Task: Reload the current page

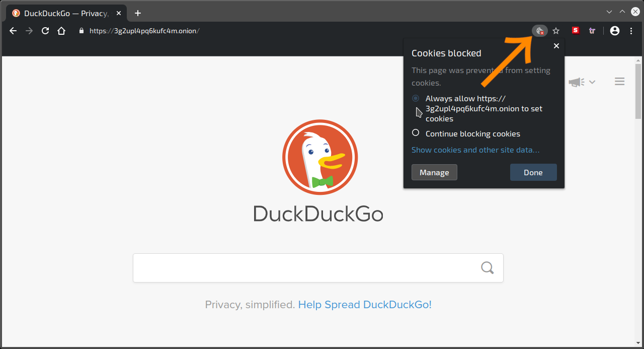Action: click(x=45, y=31)
